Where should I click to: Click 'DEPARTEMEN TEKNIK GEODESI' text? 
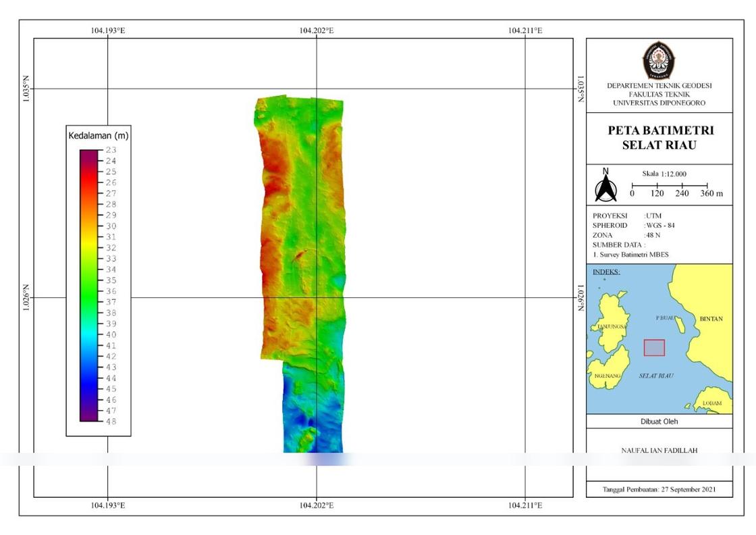click(659, 85)
